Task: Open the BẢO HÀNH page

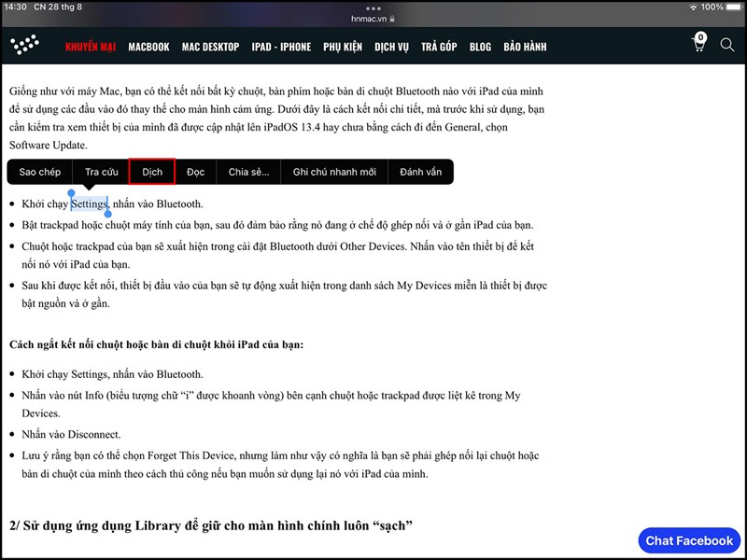Action: tap(525, 47)
